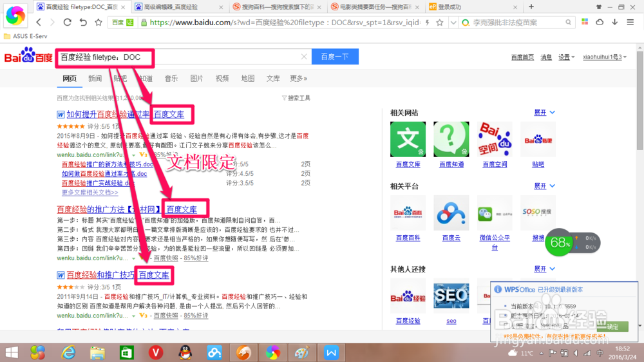Open the 设置 dropdown
The image size is (644, 362).
pos(566,57)
